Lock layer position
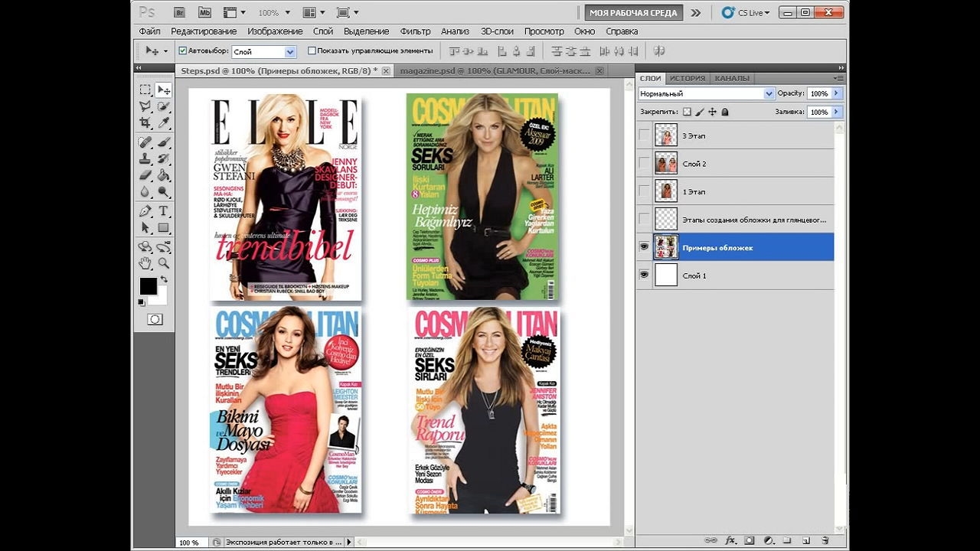 (x=712, y=112)
